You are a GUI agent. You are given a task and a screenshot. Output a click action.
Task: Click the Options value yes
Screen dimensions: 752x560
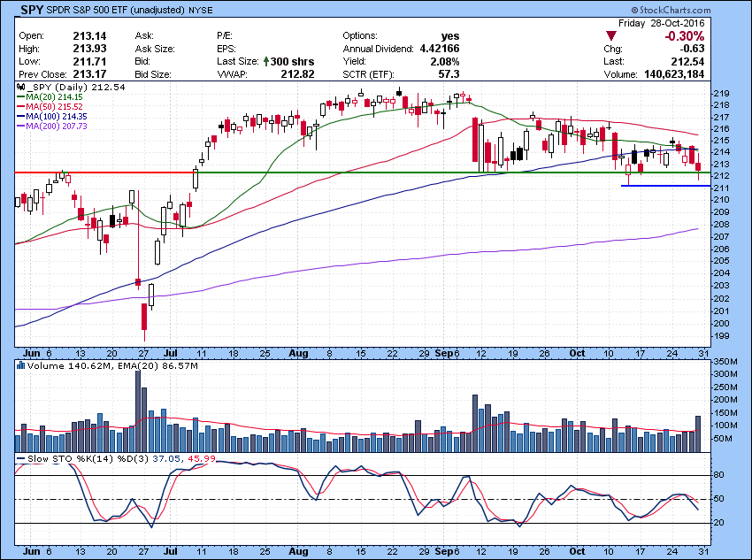(450, 36)
